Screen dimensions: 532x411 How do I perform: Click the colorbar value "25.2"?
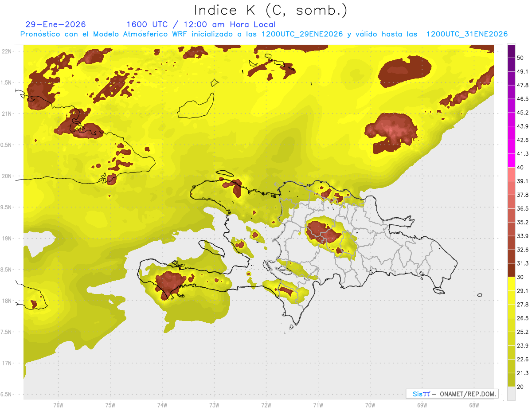click(523, 332)
